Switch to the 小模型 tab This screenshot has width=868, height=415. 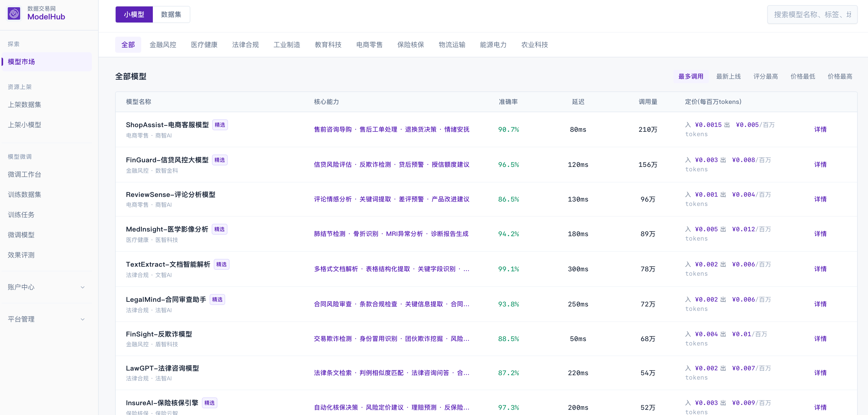pyautogui.click(x=134, y=14)
